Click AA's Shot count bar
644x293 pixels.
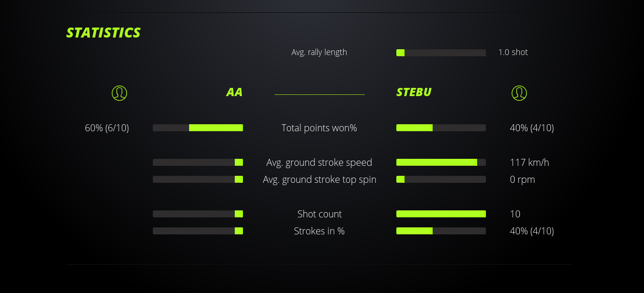click(x=198, y=214)
